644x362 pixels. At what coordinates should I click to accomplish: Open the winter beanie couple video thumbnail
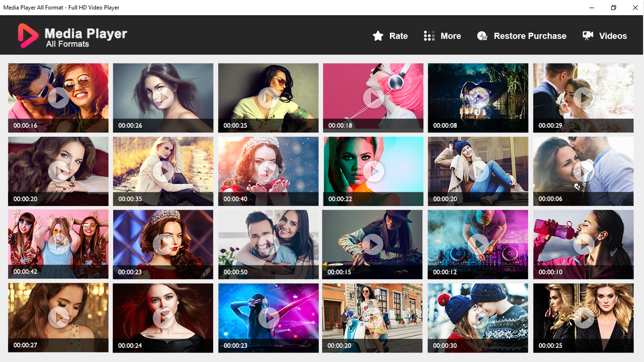478,318
